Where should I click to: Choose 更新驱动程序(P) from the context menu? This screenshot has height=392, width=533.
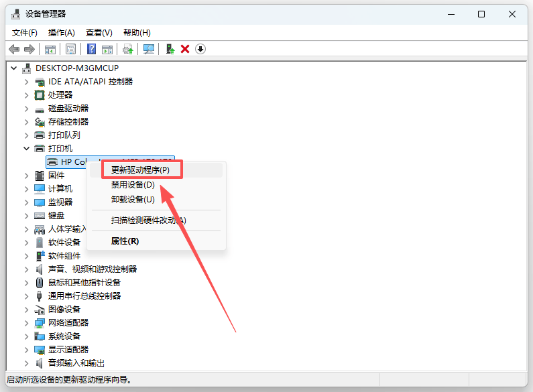coord(140,170)
